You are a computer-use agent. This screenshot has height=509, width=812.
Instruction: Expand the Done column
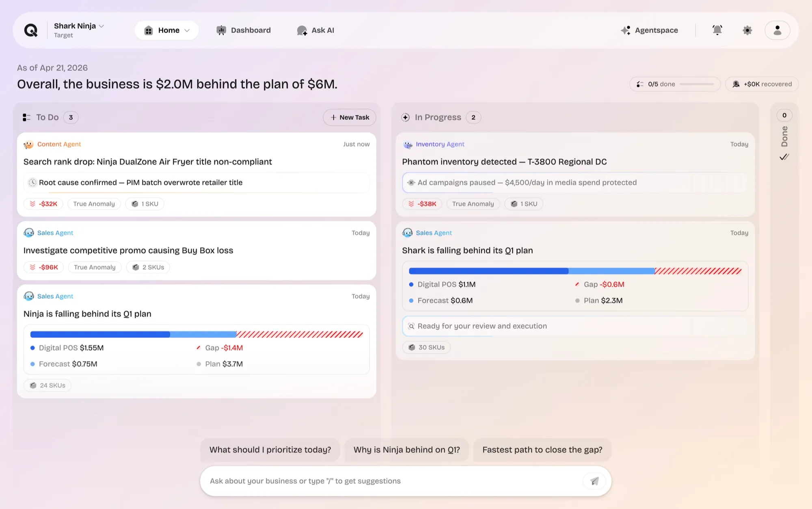tap(784, 136)
